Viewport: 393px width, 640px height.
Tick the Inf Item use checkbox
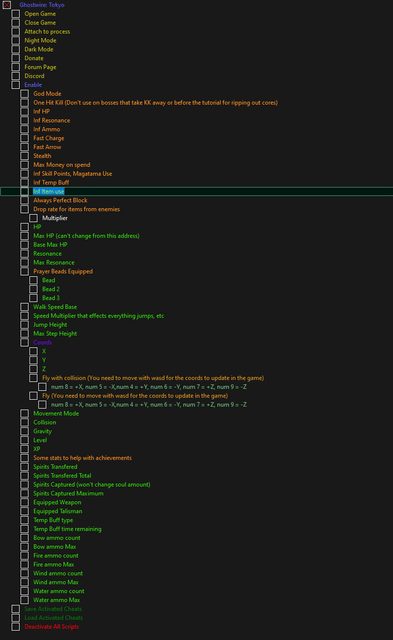tap(24, 191)
